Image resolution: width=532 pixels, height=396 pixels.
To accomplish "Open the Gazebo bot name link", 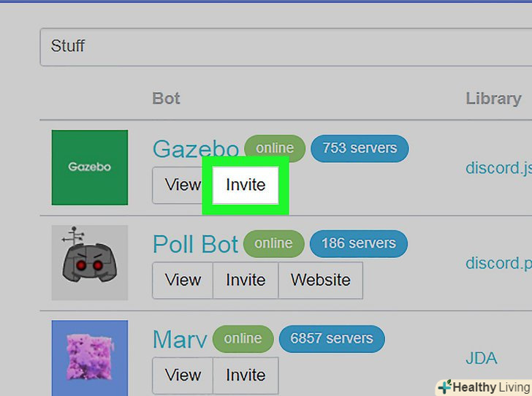I will click(x=196, y=149).
